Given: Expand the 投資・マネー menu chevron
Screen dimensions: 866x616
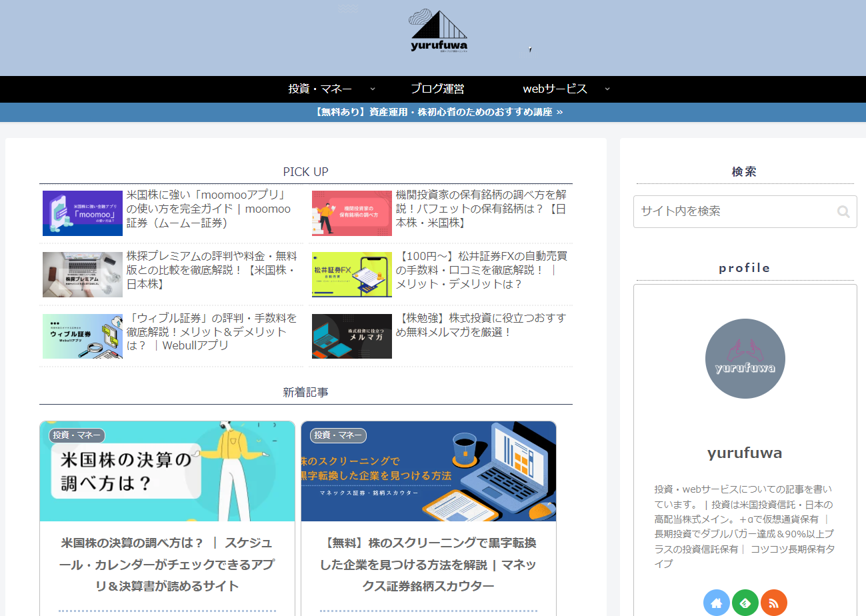Looking at the screenshot, I should 373,89.
